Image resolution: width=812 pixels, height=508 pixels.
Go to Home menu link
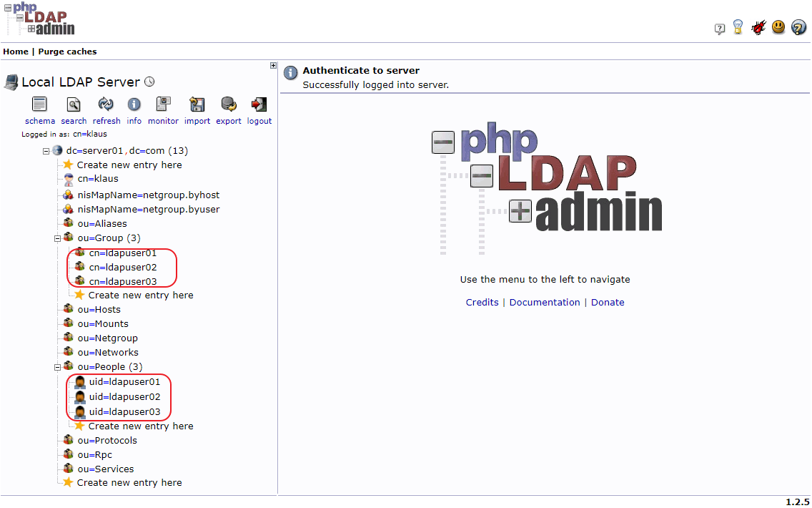tap(16, 52)
